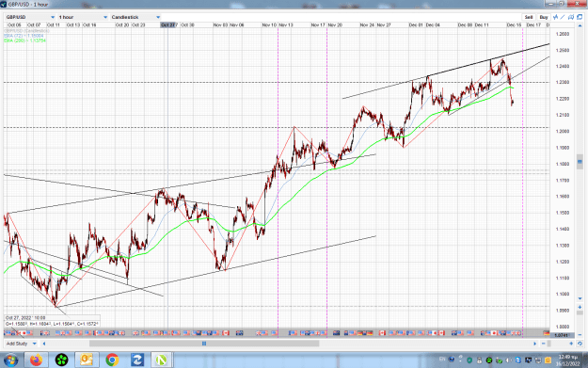
Task: Open the green N trading app on taskbar
Action: coord(162,360)
